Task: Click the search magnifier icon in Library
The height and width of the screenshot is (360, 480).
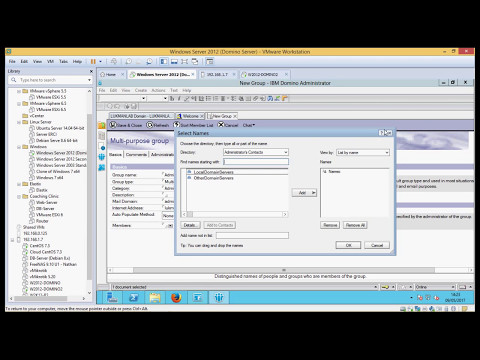Action: 14,80
